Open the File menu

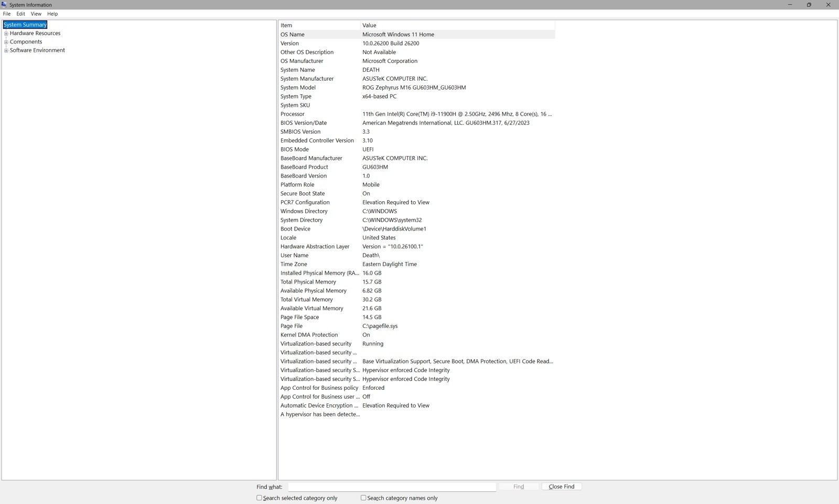7,14
